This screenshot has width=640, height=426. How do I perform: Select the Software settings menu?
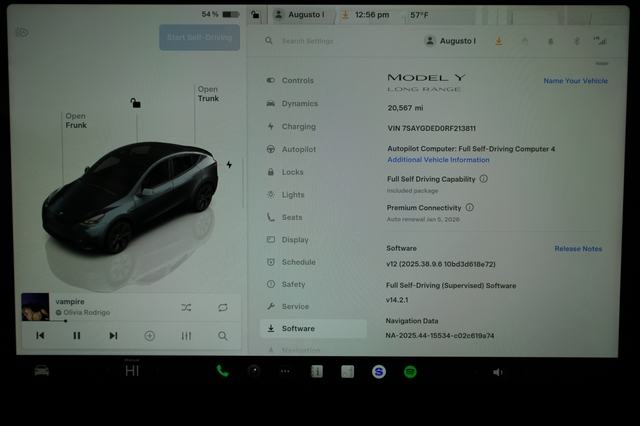[x=313, y=328]
